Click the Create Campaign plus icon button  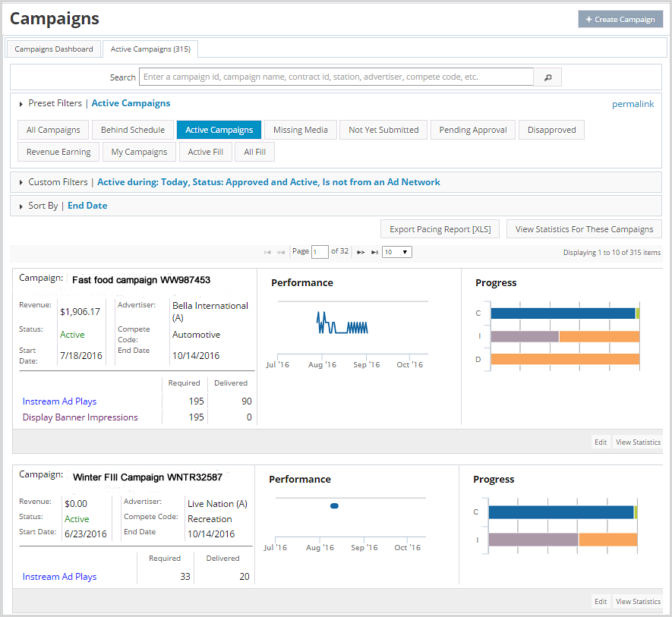coord(620,19)
